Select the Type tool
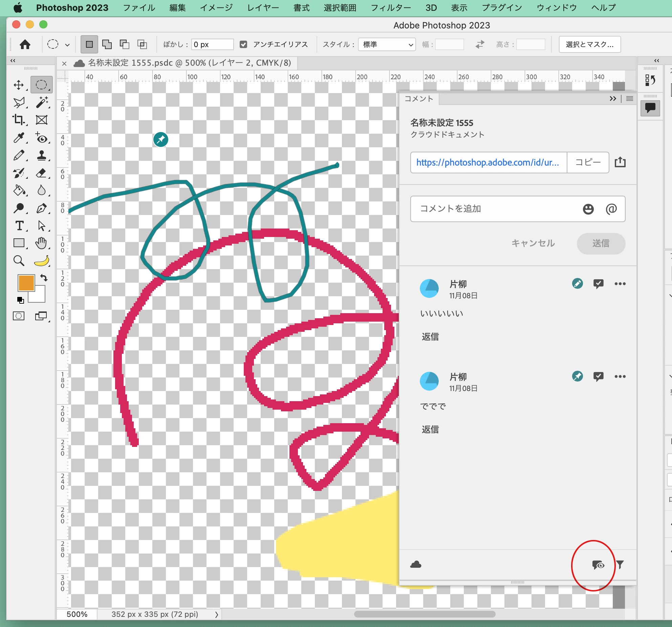Screen dimensions: 672x627 click(19, 225)
